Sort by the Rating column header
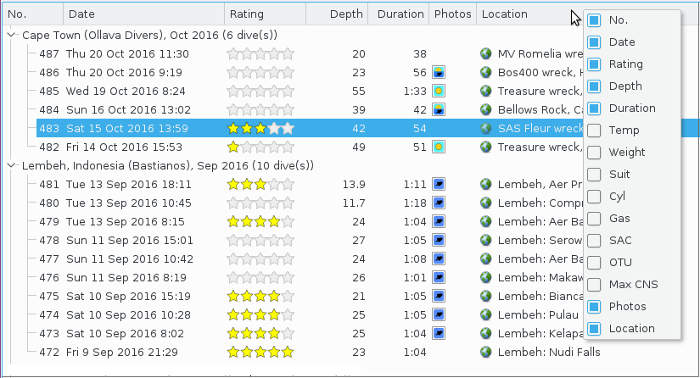700x378 pixels. (x=265, y=14)
